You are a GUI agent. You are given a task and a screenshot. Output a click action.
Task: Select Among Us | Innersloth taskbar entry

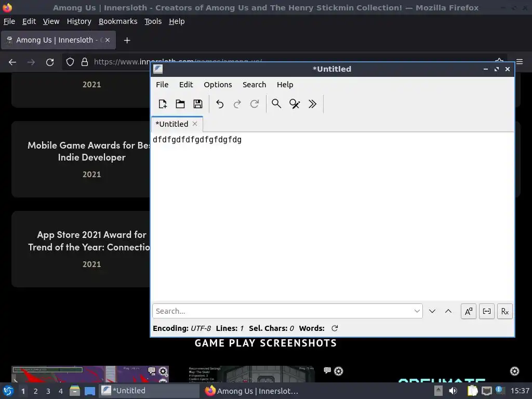252,391
